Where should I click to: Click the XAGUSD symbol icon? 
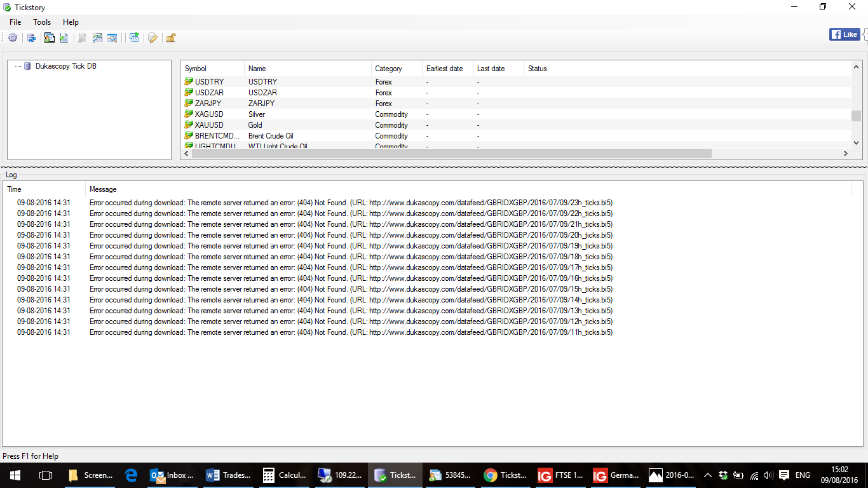189,114
